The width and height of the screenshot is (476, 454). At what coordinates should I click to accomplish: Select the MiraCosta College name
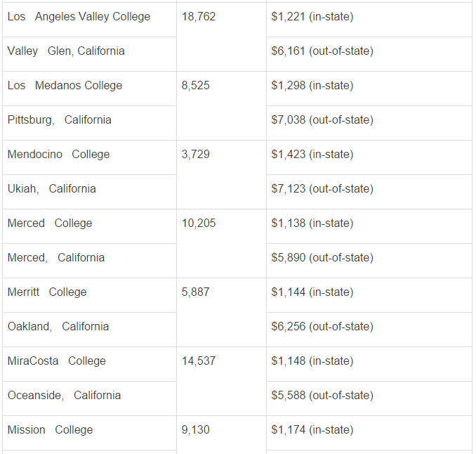point(57,361)
